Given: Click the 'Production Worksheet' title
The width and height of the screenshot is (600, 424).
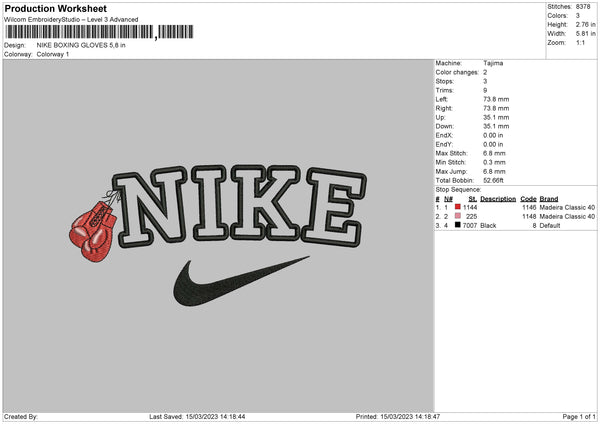Looking at the screenshot, I should click(55, 8).
